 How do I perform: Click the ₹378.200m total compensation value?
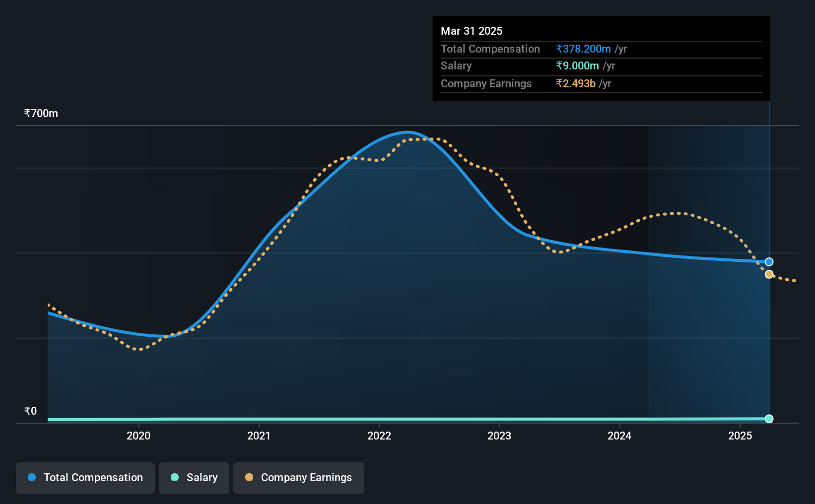click(583, 49)
